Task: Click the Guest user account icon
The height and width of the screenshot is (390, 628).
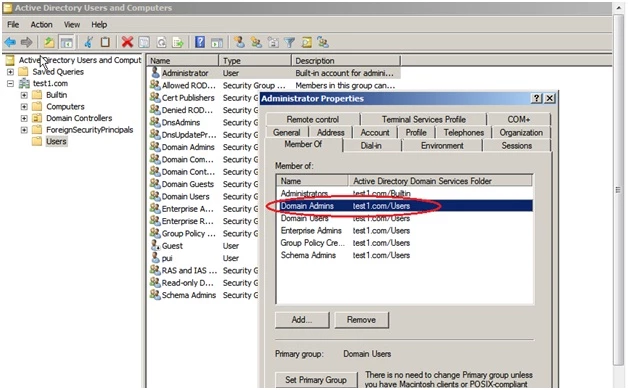Action: point(155,245)
